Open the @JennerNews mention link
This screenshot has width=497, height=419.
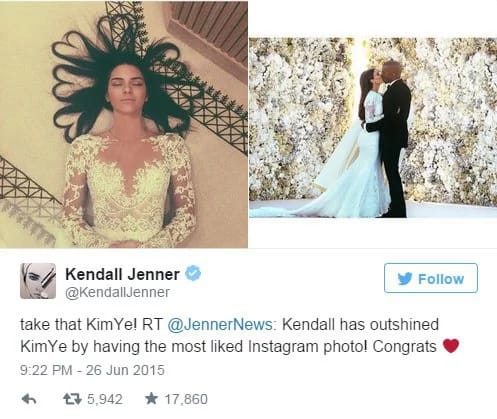220,324
